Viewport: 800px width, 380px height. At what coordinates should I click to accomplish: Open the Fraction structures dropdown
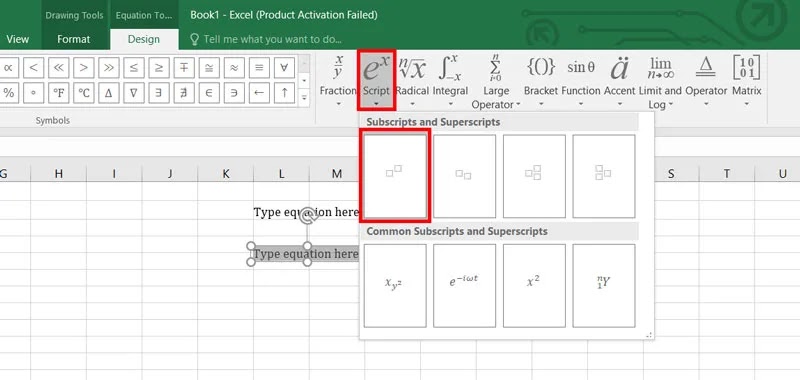click(x=338, y=81)
